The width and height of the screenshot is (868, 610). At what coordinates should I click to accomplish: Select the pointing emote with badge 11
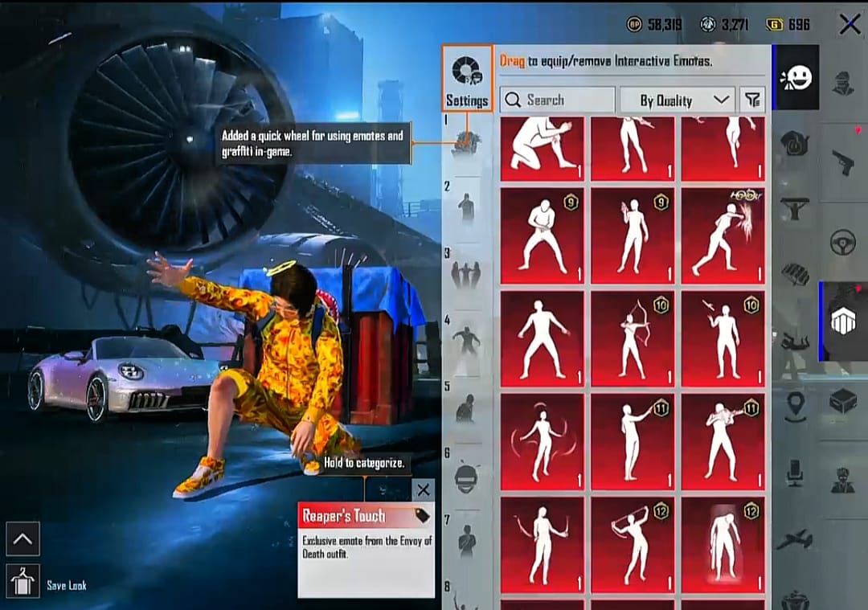point(633,442)
